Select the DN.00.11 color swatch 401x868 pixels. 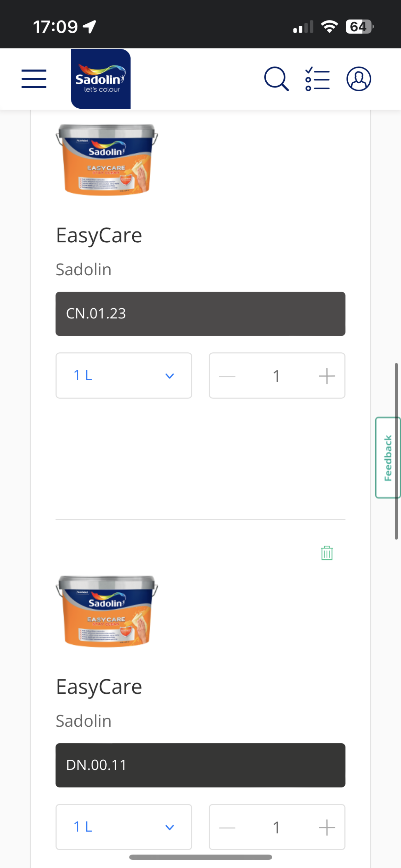click(x=200, y=765)
